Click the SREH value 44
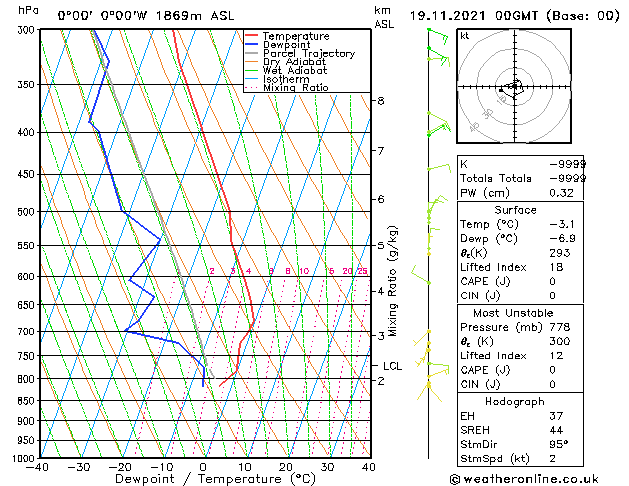 point(556,430)
